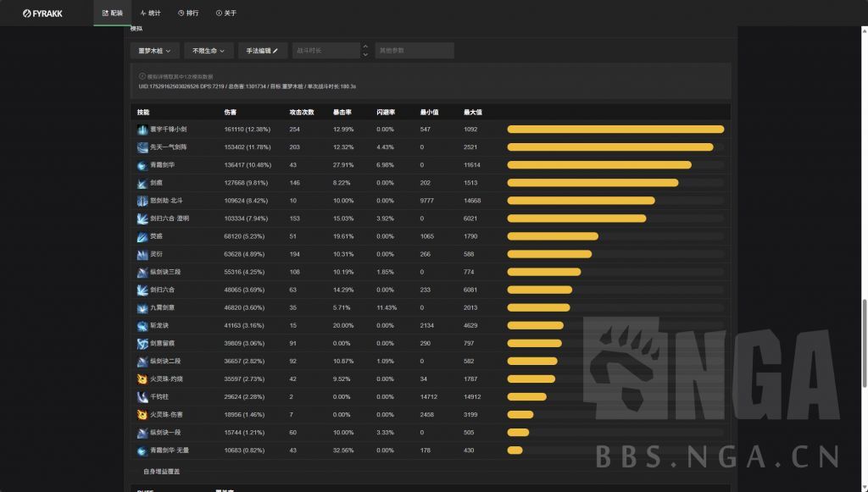This screenshot has width=868, height=492.
Task: Focus the 其他参数 input field
Action: (414, 51)
